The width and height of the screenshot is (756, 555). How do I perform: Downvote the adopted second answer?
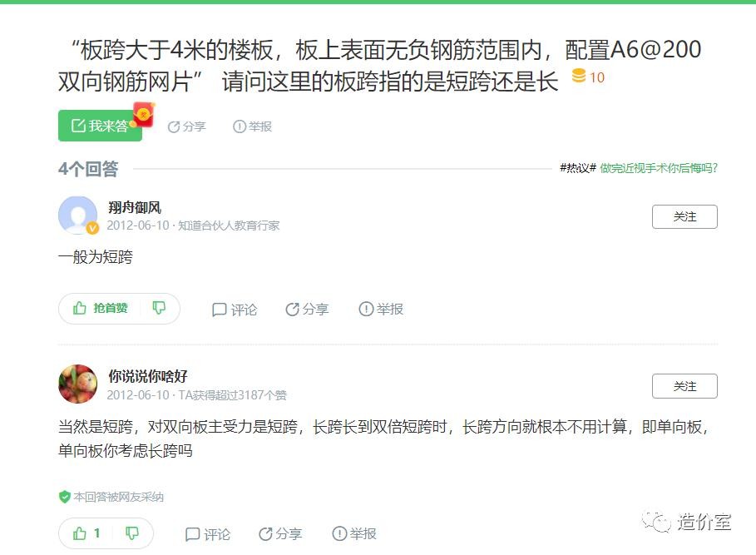tap(132, 533)
